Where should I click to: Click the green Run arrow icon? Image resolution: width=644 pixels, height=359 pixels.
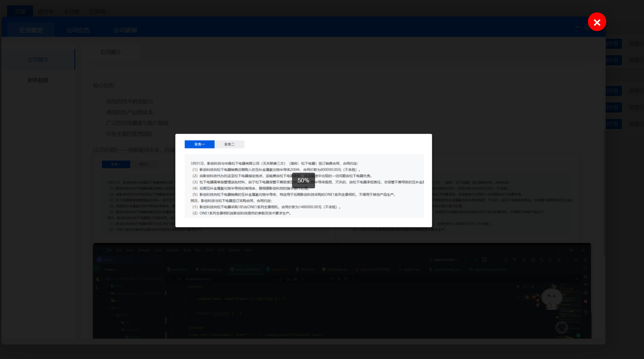[467, 260]
